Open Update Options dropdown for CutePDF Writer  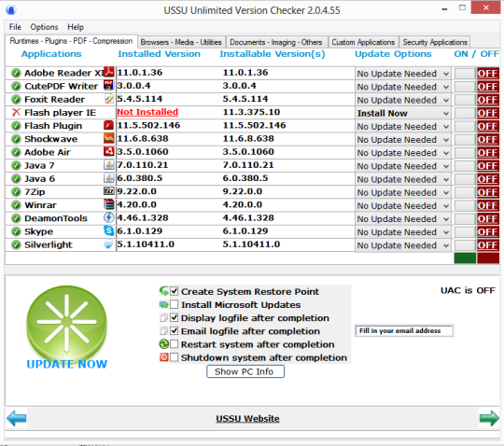tap(403, 87)
